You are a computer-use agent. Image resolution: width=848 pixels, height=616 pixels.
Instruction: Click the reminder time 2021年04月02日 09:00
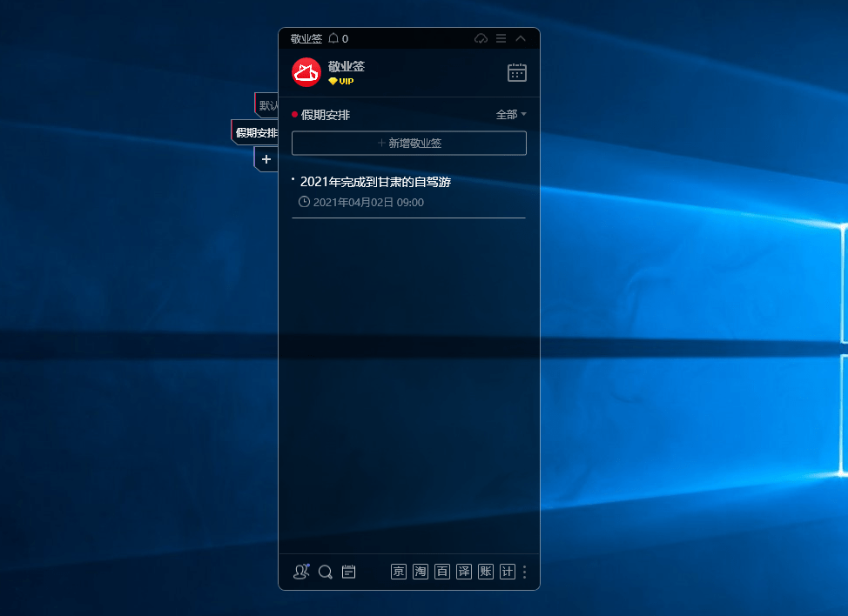pyautogui.click(x=368, y=203)
